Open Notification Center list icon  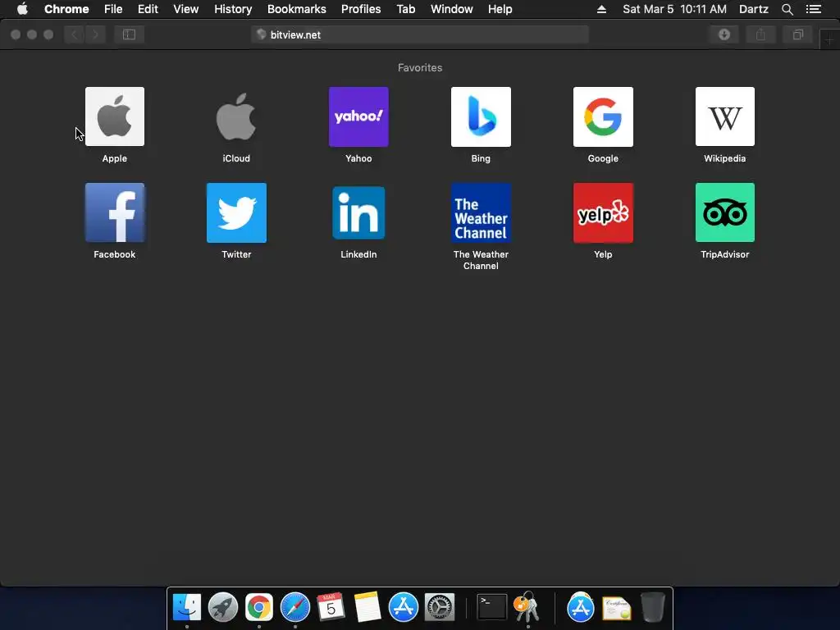coord(814,9)
